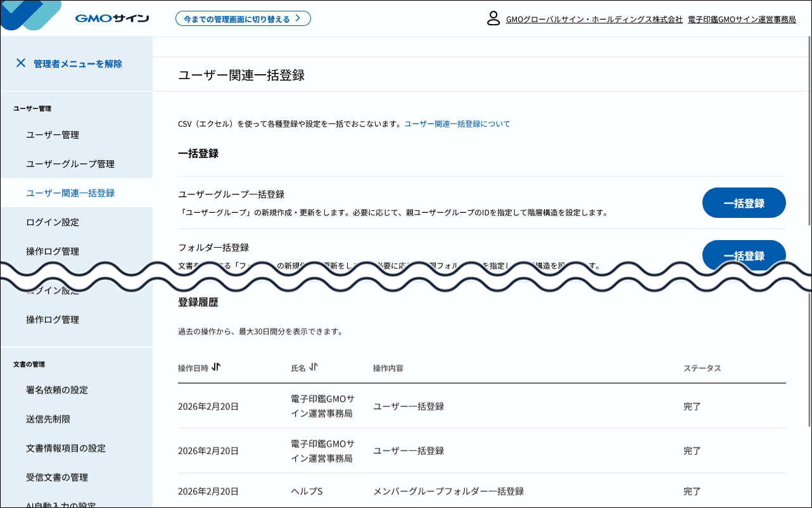Open 署名依頼の設定 under 文書の管理
Viewport: 812px width, 508px height.
(57, 390)
